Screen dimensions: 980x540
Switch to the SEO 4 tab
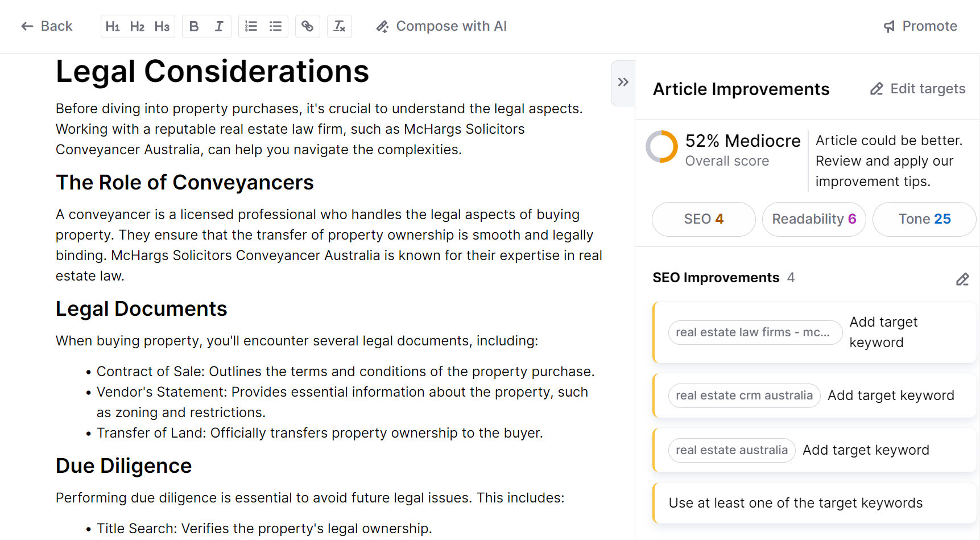click(704, 219)
